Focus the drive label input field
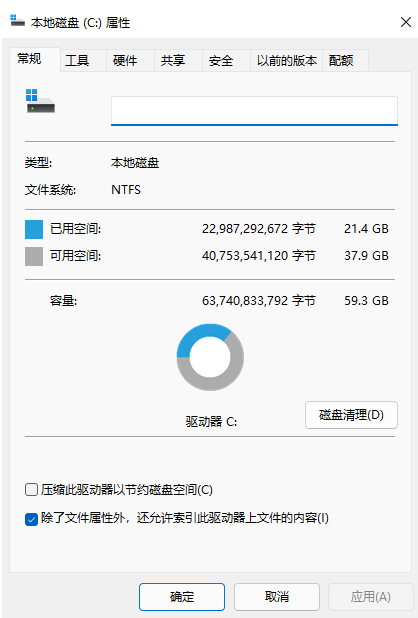This screenshot has width=418, height=618. click(254, 111)
